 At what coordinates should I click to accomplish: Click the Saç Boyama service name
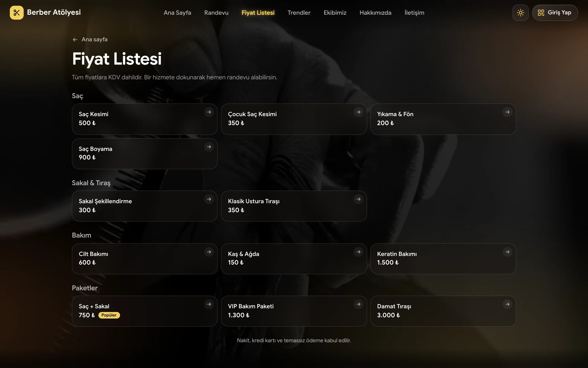pos(96,149)
